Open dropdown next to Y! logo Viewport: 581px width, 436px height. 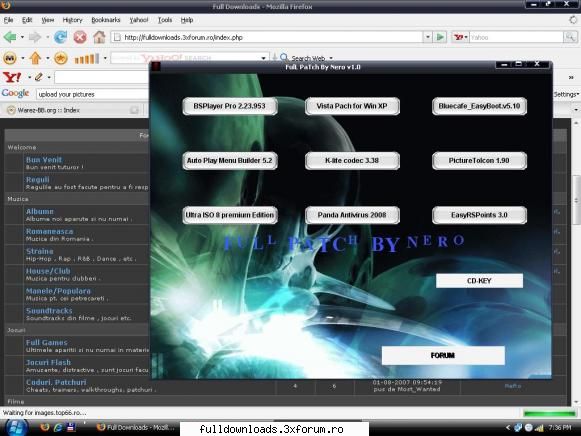click(29, 77)
